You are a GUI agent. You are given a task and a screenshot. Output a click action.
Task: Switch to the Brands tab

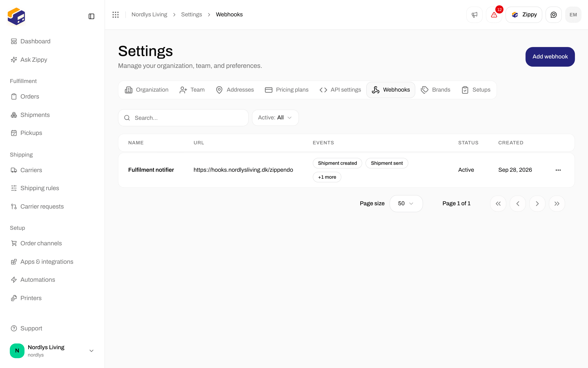point(436,90)
